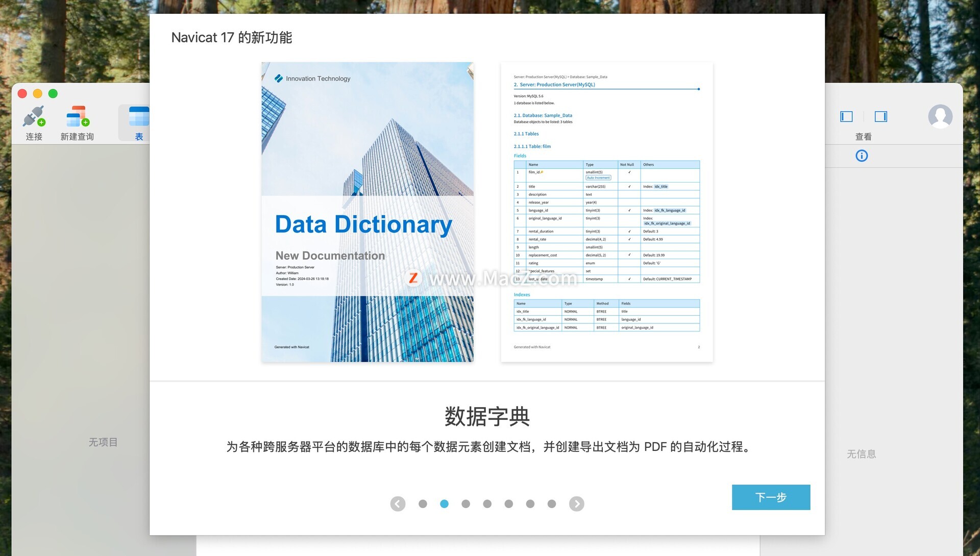Open the Data Dictionary cover page thumbnail
The image size is (980, 556).
coord(367,212)
